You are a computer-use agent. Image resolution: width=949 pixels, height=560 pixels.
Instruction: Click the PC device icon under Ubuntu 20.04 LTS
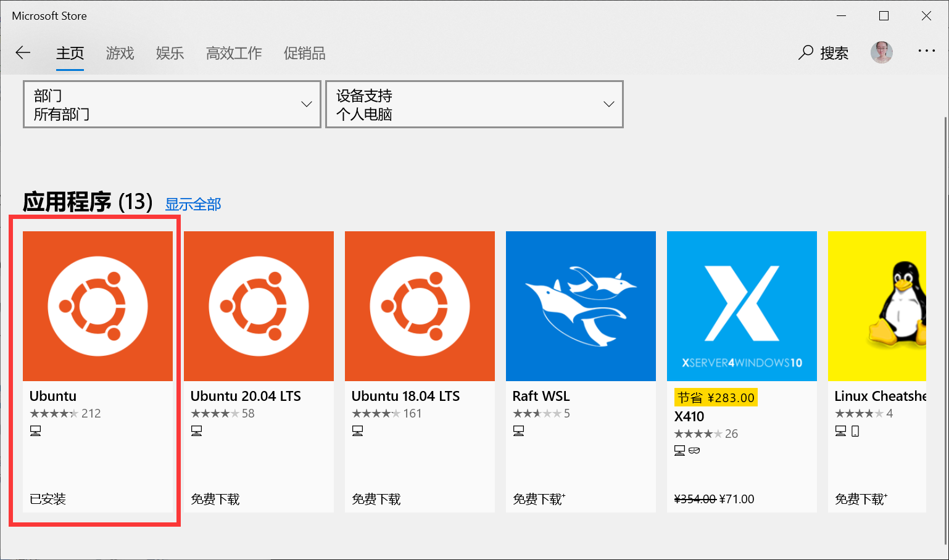point(196,431)
